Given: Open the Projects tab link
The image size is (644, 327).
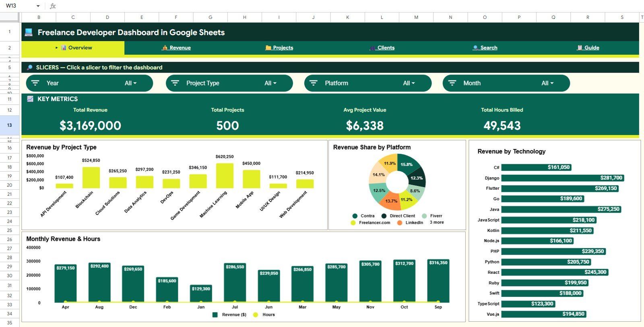Looking at the screenshot, I should [x=283, y=48].
